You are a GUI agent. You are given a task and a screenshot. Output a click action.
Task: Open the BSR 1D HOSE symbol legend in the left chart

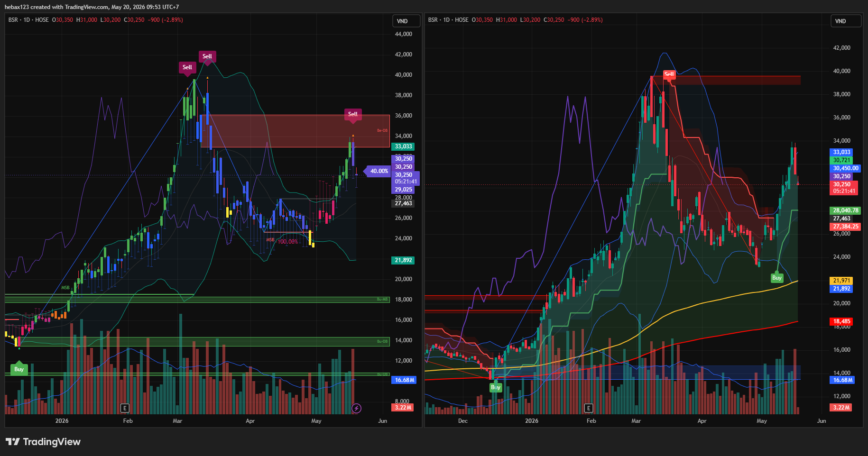[x=28, y=20]
